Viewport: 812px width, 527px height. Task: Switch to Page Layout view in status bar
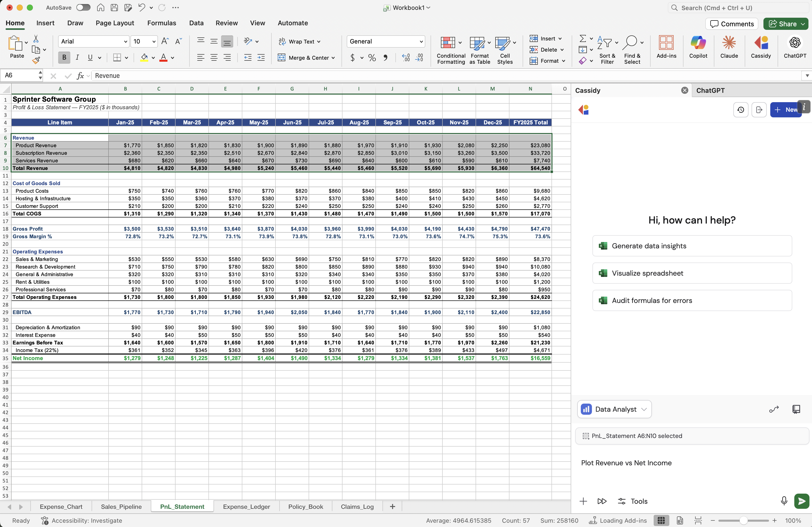point(680,520)
